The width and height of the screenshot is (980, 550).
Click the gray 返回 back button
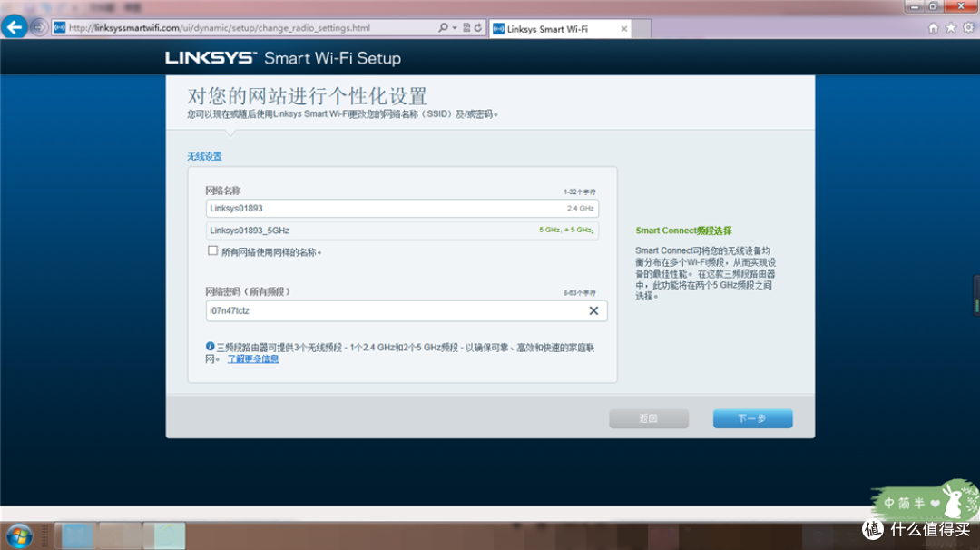point(649,418)
